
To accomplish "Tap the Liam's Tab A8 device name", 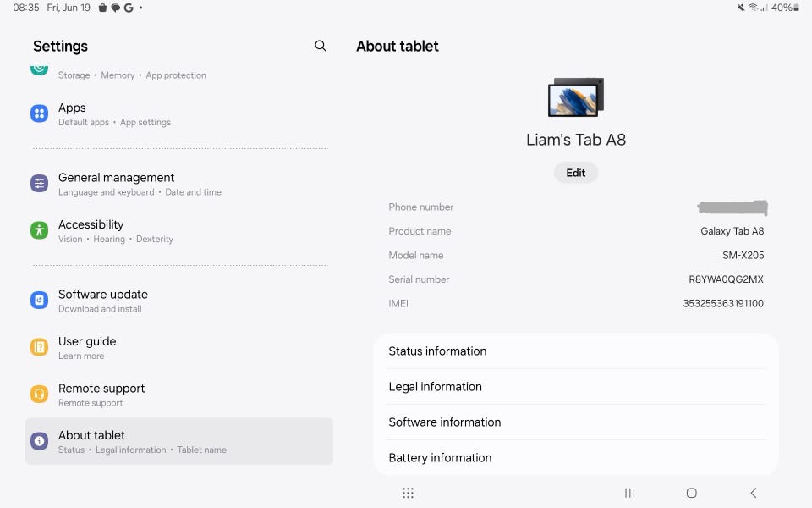I will [576, 140].
